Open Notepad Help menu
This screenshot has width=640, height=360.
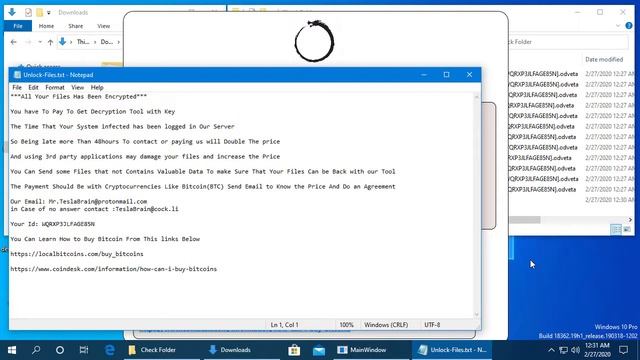tap(97, 87)
